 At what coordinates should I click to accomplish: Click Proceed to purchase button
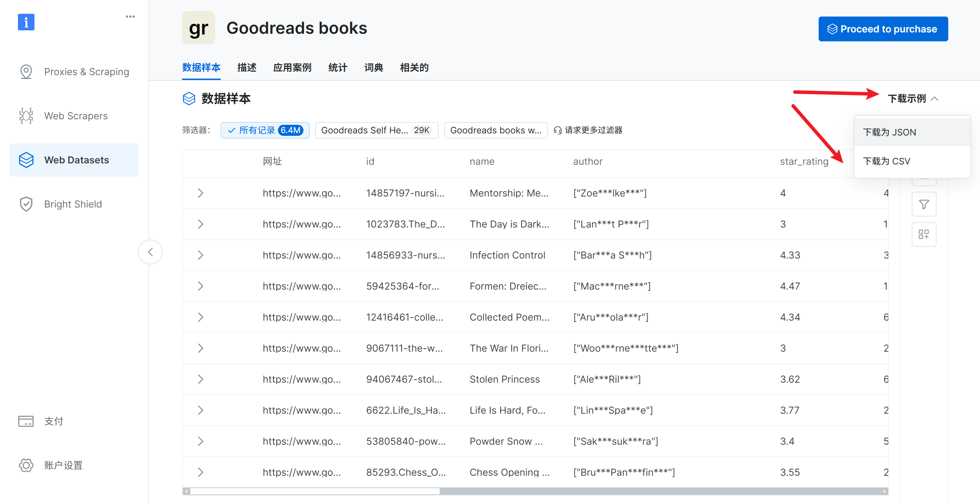pyautogui.click(x=883, y=29)
